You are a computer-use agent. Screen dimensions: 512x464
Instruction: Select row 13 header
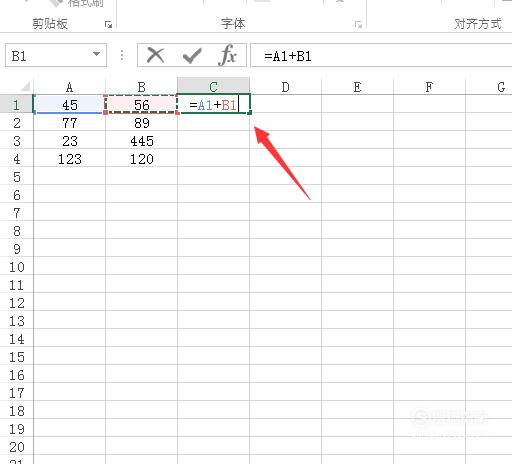[17, 320]
